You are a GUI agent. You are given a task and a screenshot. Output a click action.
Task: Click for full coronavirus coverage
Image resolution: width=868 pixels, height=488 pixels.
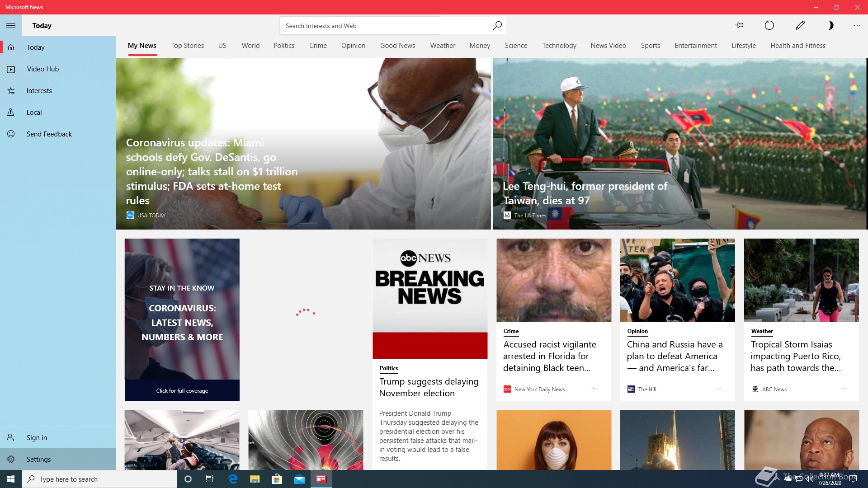coord(182,391)
